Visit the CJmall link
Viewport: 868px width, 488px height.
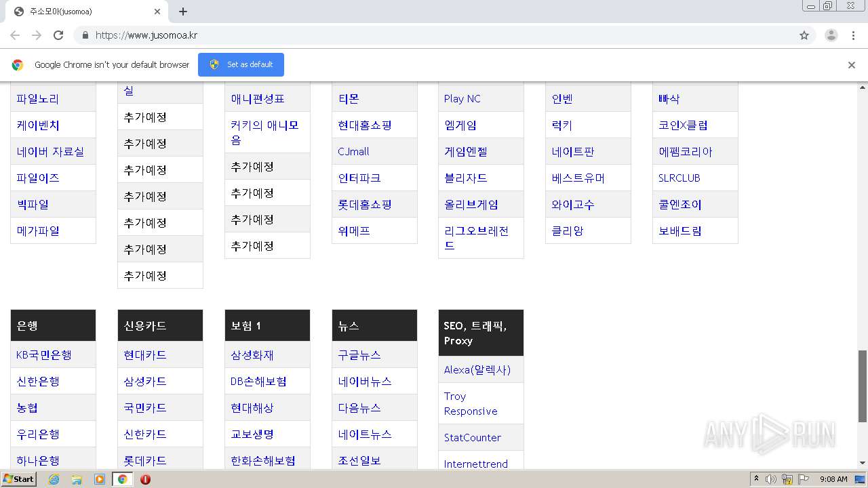353,152
